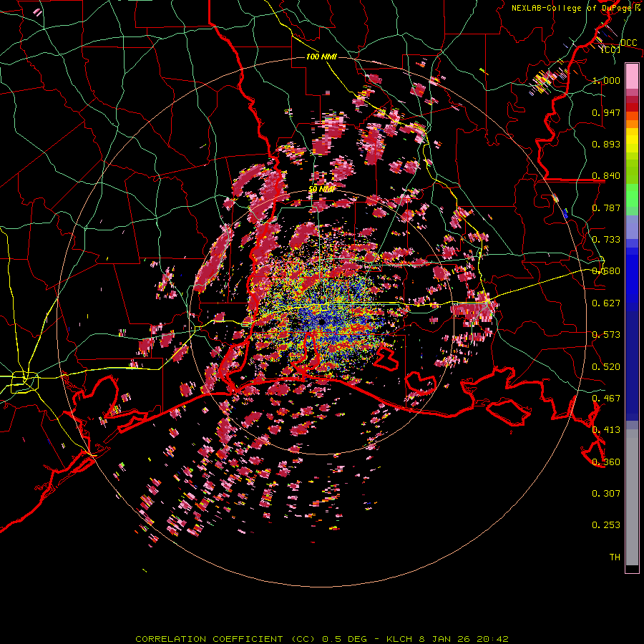Click the 0.733 value on color scale
Image resolution: width=644 pixels, height=644 pixels.
[x=606, y=240]
